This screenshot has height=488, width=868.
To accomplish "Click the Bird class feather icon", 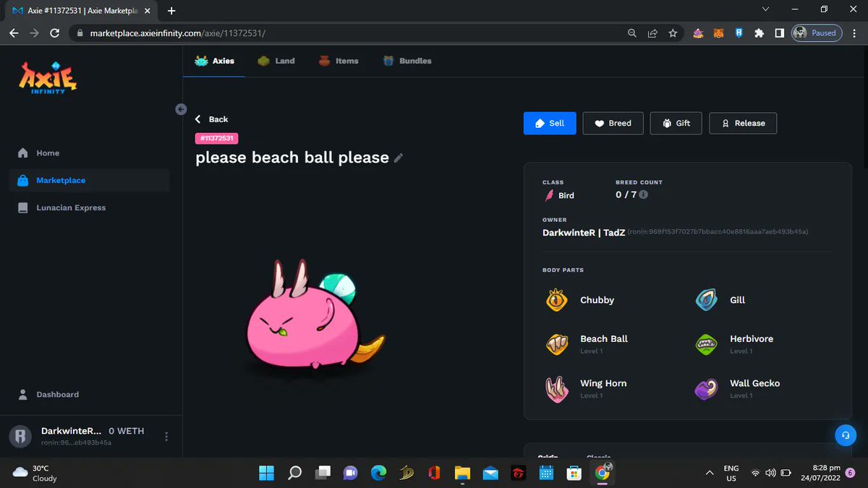I will click(549, 196).
